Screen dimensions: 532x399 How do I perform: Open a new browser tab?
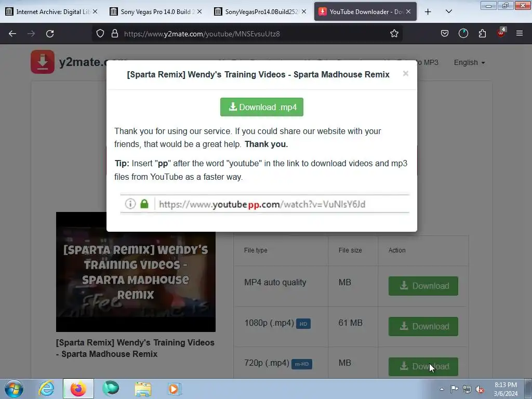[428, 12]
